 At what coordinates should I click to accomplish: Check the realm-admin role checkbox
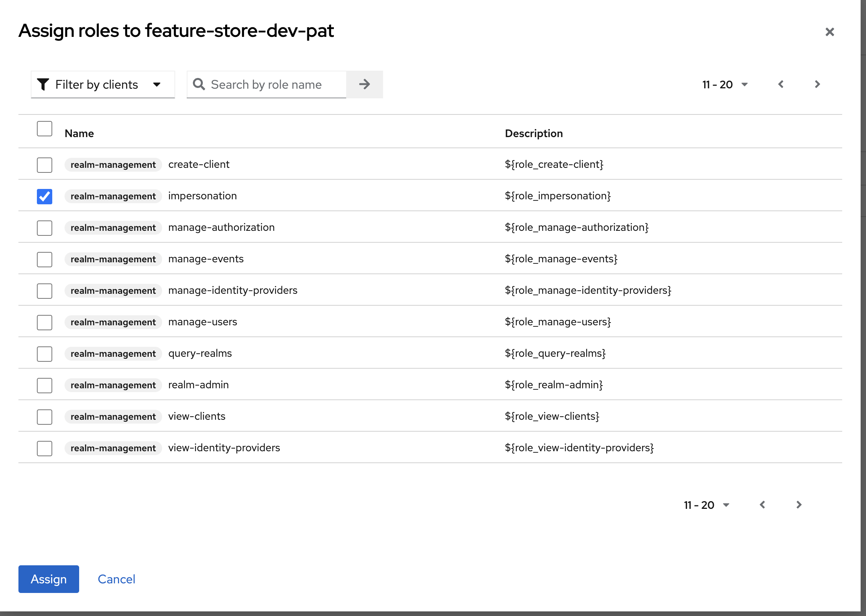click(x=45, y=386)
